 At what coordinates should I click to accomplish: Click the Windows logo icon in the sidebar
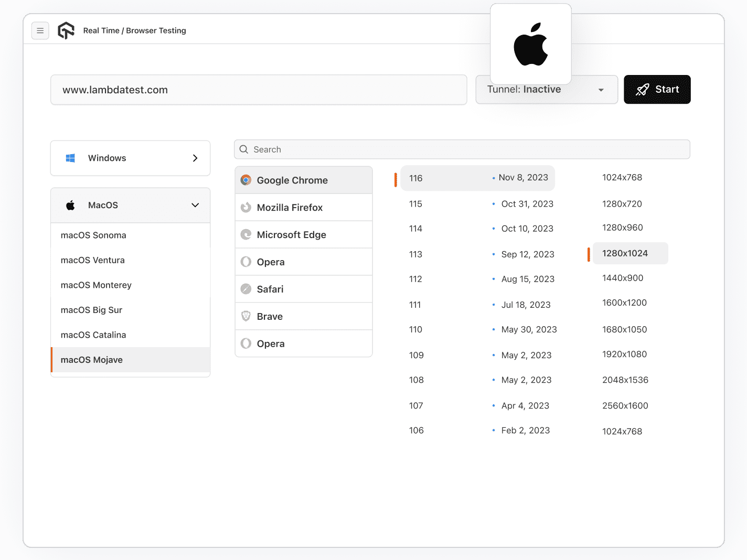[x=70, y=158]
